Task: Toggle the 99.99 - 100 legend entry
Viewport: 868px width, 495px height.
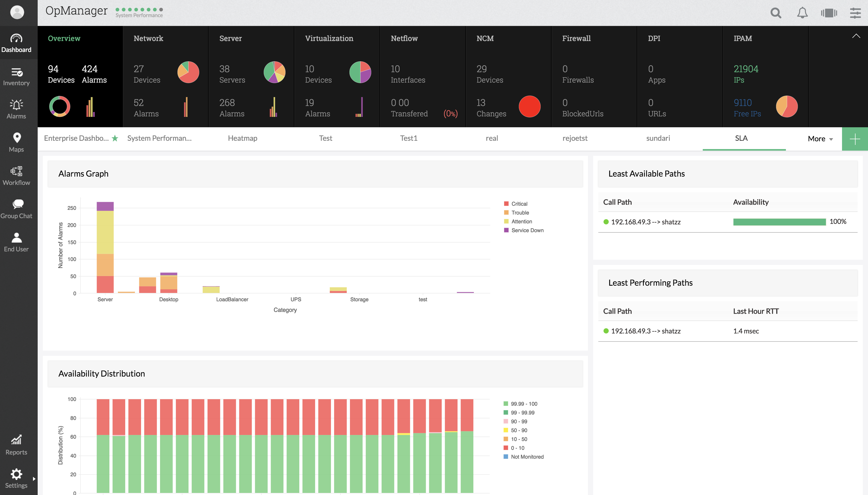Action: coord(524,404)
